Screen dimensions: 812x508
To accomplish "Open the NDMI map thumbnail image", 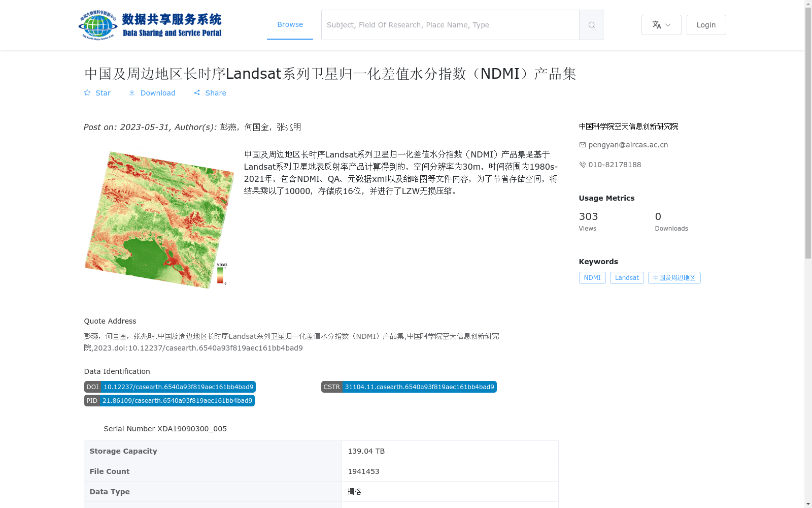I will [159, 219].
